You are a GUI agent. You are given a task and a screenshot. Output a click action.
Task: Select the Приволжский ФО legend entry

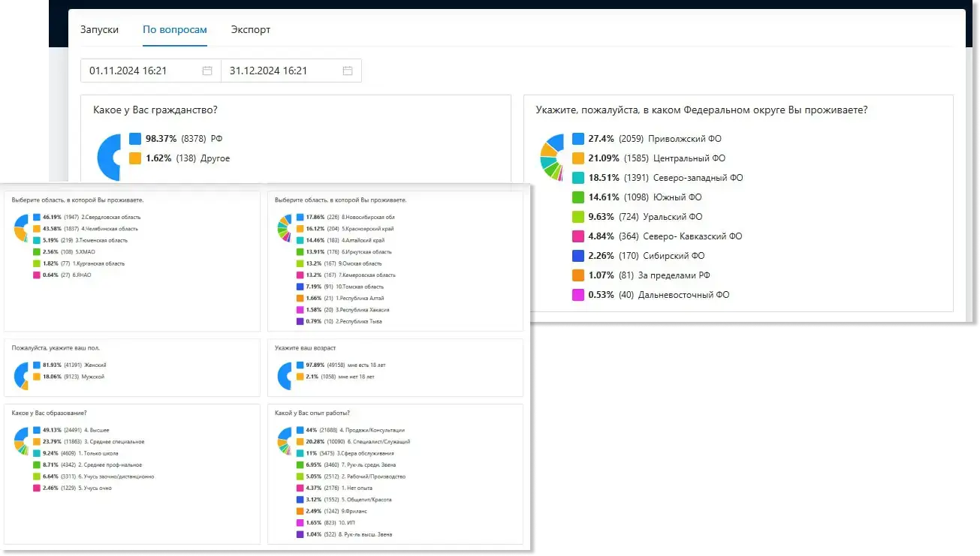(x=647, y=139)
